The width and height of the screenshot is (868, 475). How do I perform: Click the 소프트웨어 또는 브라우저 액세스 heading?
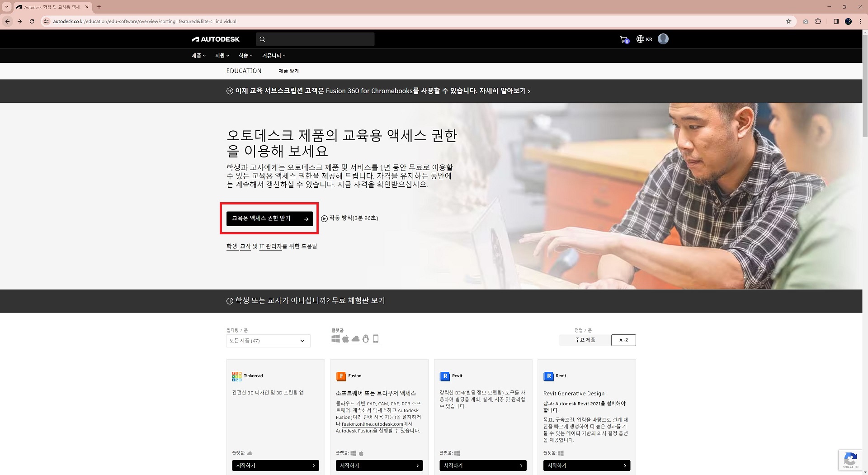pyautogui.click(x=376, y=394)
